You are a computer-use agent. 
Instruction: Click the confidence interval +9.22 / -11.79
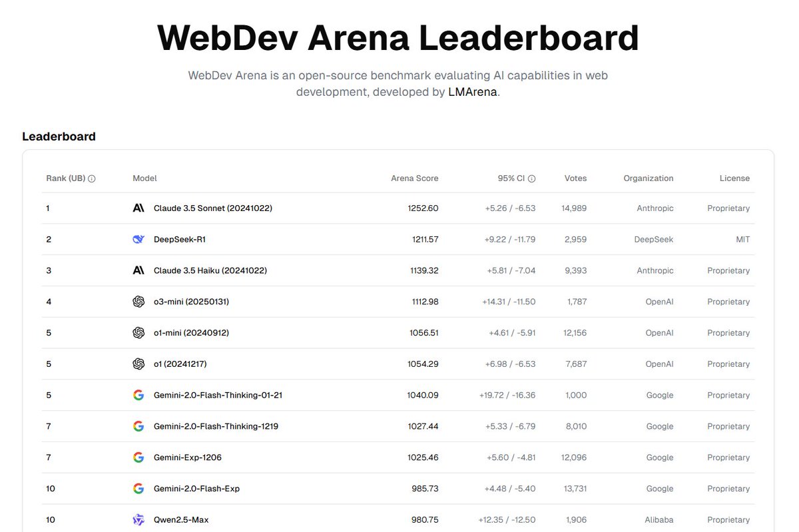click(509, 239)
